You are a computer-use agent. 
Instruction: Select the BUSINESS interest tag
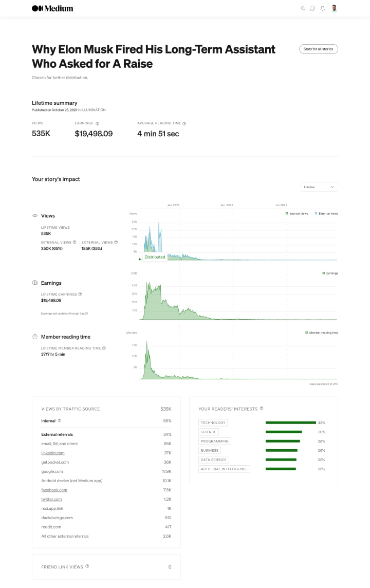(x=210, y=450)
